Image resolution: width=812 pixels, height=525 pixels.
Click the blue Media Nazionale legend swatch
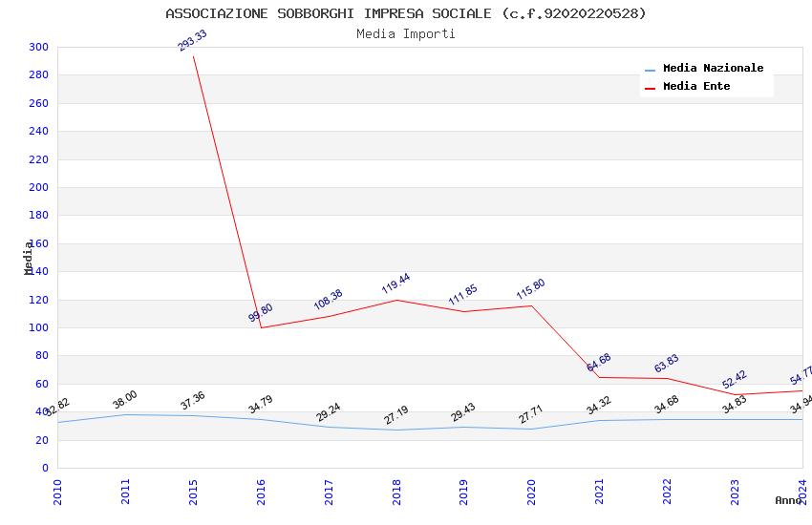click(650, 70)
